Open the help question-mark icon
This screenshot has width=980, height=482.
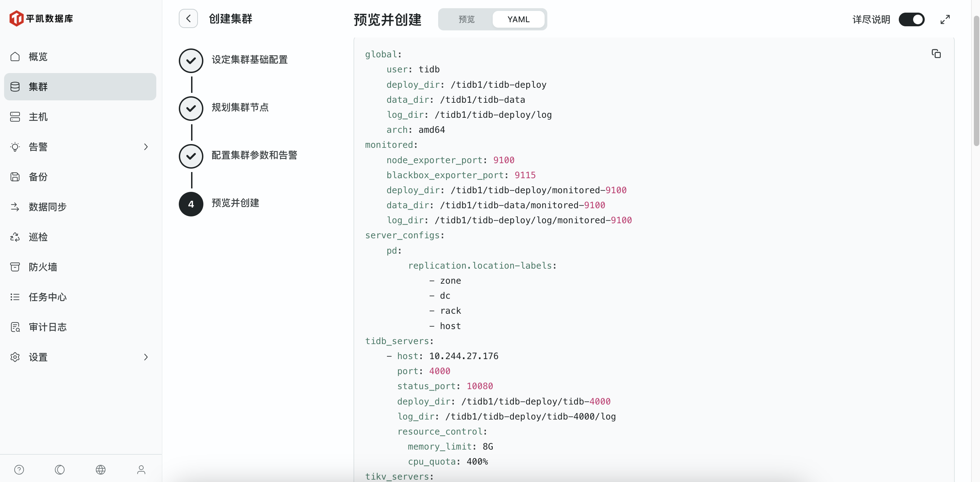[x=19, y=469]
